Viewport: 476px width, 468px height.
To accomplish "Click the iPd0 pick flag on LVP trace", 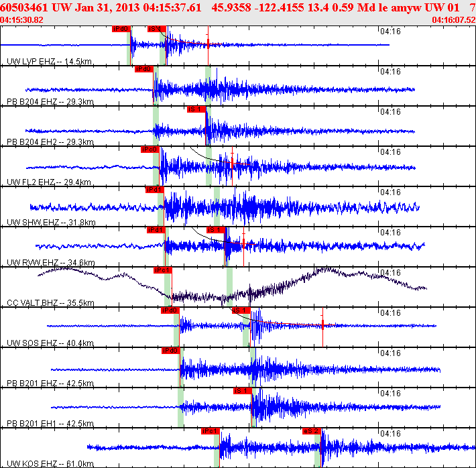I will click(x=121, y=29).
